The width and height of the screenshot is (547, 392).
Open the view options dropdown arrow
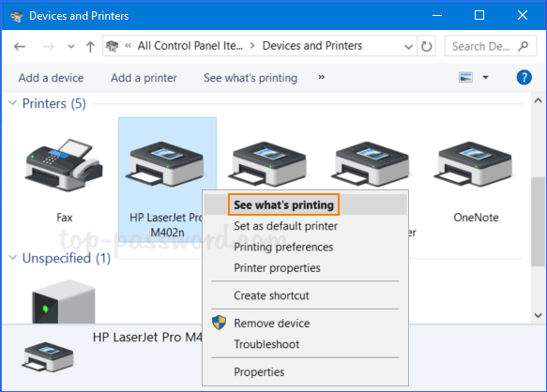point(485,77)
